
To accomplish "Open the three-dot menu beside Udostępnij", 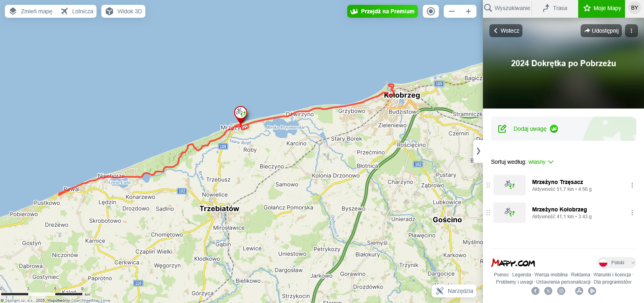I will pos(631,31).
